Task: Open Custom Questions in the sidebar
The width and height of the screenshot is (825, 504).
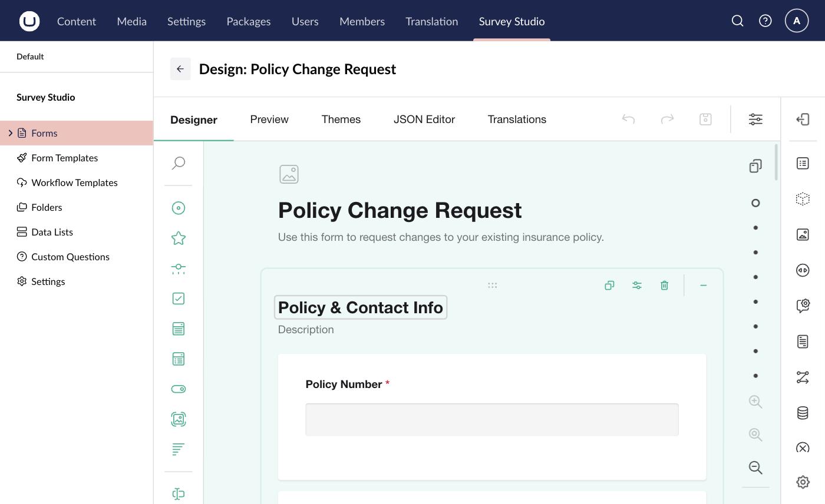Action: 77,257
